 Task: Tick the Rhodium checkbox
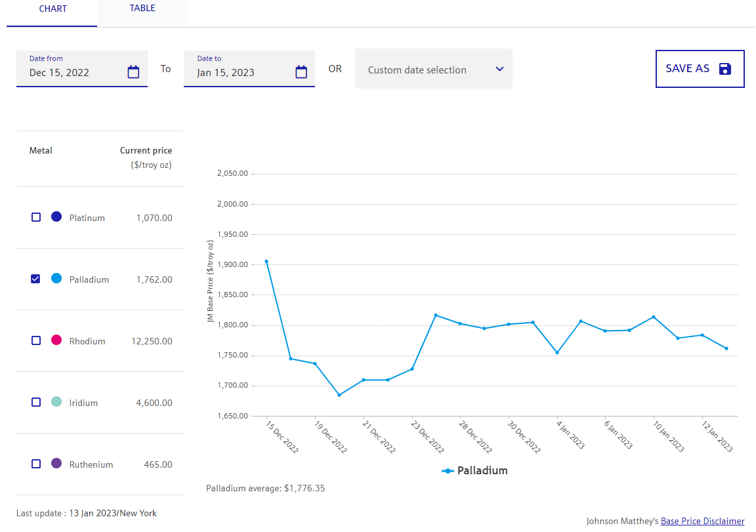pyautogui.click(x=36, y=340)
